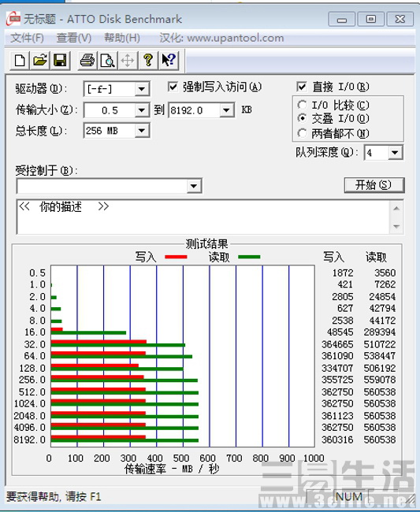The width and height of the screenshot is (420, 512).
Task: Toggle 直接 I/O checkbox
Action: click(302, 87)
